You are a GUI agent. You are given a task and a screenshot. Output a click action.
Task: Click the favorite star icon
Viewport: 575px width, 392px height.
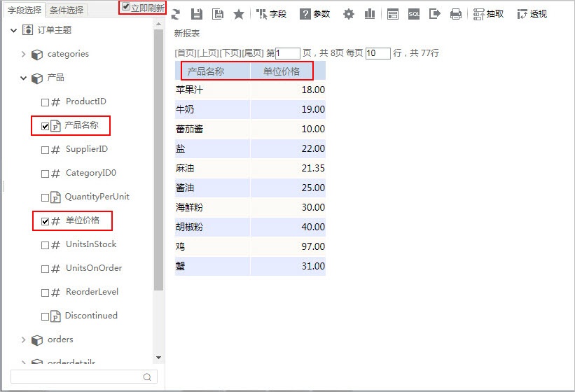click(x=239, y=14)
